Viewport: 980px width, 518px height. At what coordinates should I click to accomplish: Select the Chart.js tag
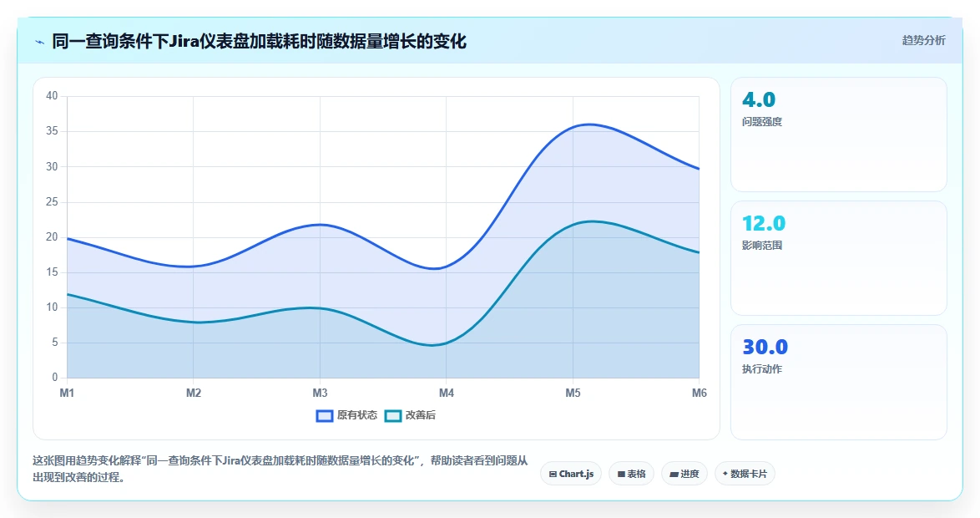coord(571,474)
